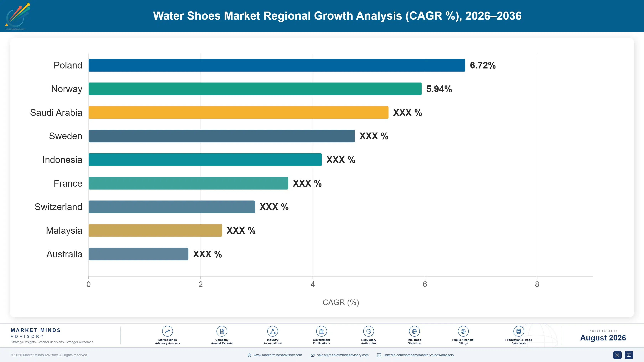Click the 5.94% value label

pos(439,89)
